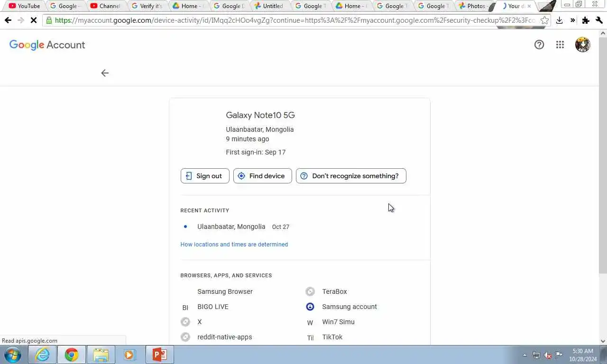
Task: Click the Ulaanbaatar, Mongolia Oct 27 activity
Action: pos(243,227)
